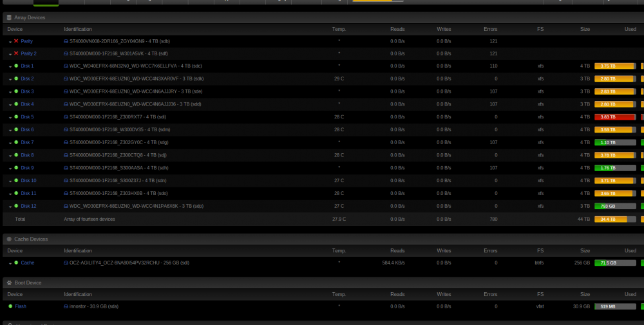Open the Disk 11 device link
The width and height of the screenshot is (644, 325).
[x=28, y=193]
